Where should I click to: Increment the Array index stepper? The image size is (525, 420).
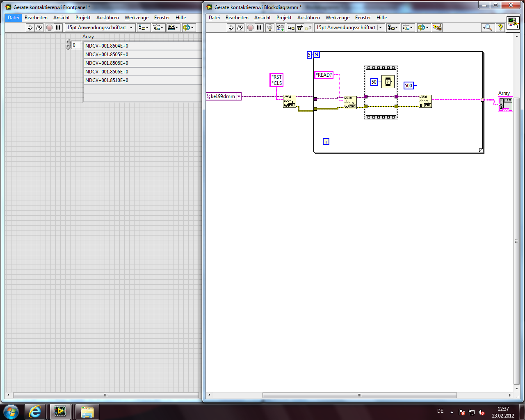click(x=68, y=42)
